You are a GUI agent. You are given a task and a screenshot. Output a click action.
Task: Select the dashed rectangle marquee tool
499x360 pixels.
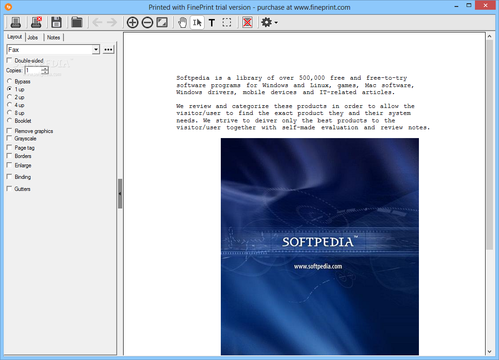coord(227,22)
